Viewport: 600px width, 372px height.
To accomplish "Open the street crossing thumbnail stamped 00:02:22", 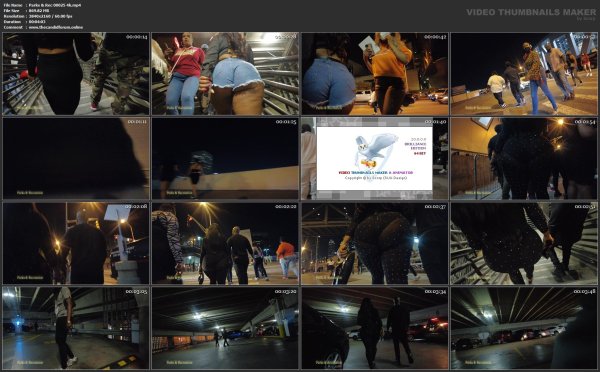I will tap(225, 243).
